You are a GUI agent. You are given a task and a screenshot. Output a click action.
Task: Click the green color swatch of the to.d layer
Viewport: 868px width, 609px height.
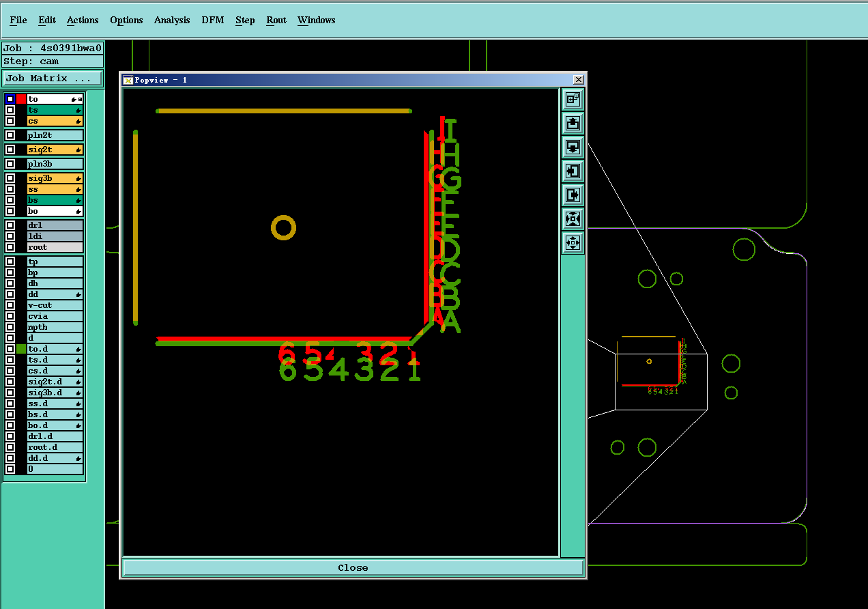coord(21,349)
